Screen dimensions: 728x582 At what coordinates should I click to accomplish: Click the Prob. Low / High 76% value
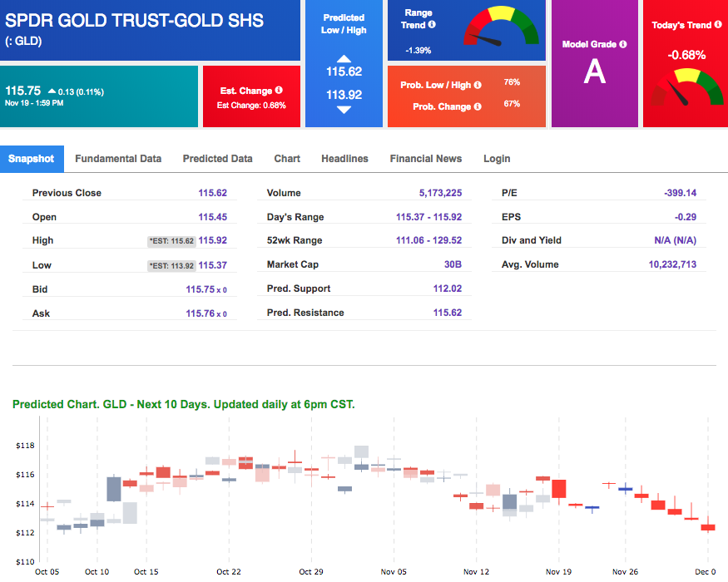click(512, 82)
